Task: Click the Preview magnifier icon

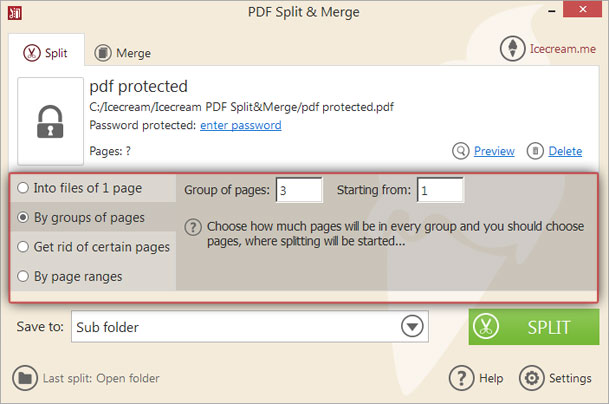Action: point(461,151)
